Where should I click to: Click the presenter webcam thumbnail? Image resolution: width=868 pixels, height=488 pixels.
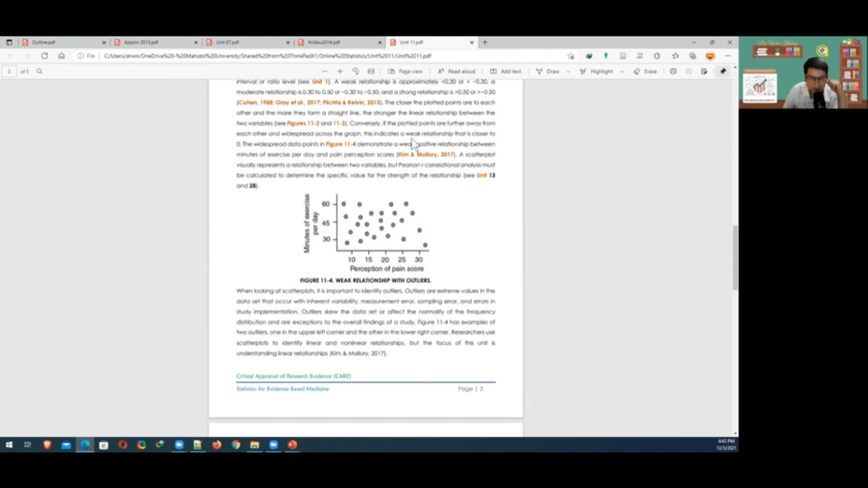[804, 73]
